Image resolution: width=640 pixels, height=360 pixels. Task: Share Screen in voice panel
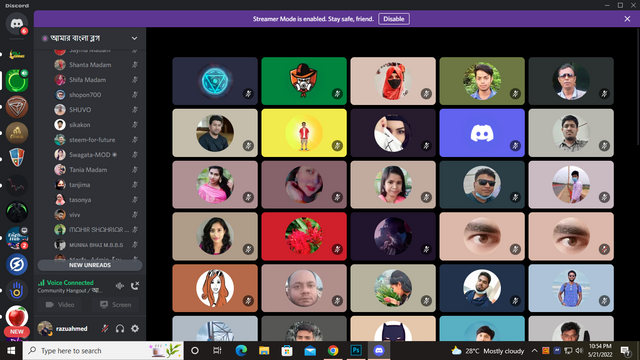pyautogui.click(x=116, y=304)
